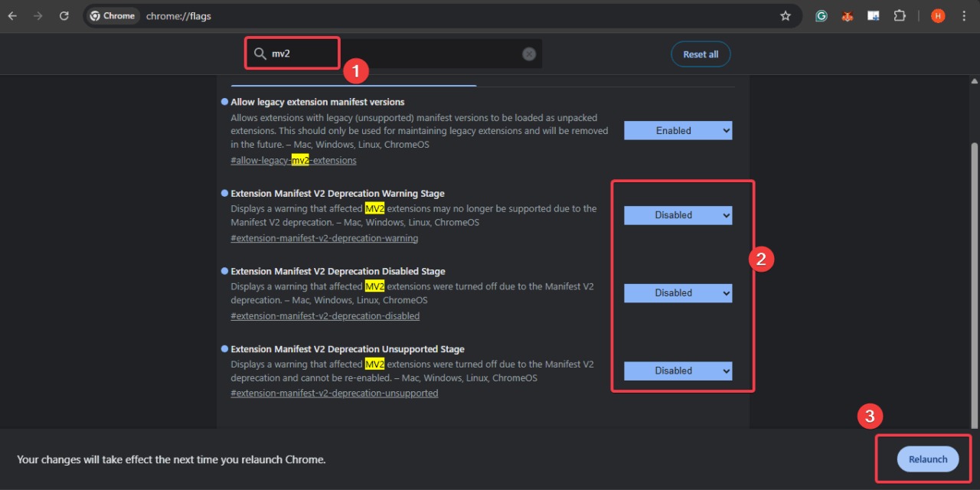Open the Extensions puzzle piece menu
This screenshot has width=980, height=490.
point(900,16)
